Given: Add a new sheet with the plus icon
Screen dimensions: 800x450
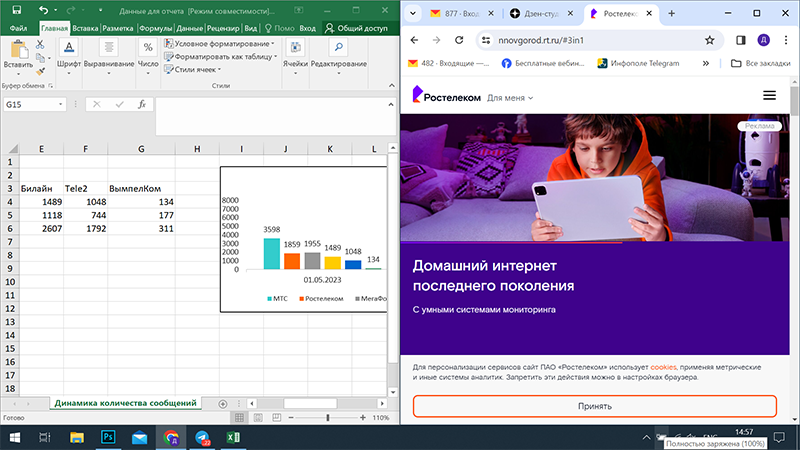Looking at the screenshot, I should (x=222, y=404).
